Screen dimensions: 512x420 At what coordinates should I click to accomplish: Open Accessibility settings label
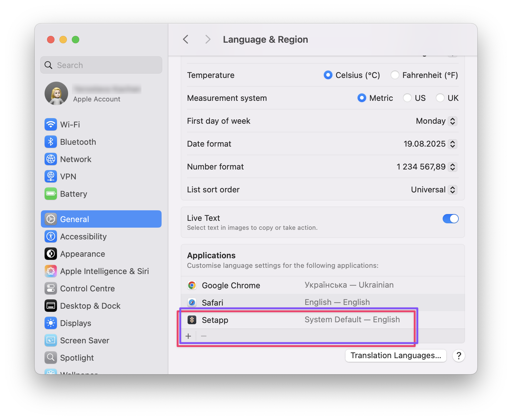point(83,237)
